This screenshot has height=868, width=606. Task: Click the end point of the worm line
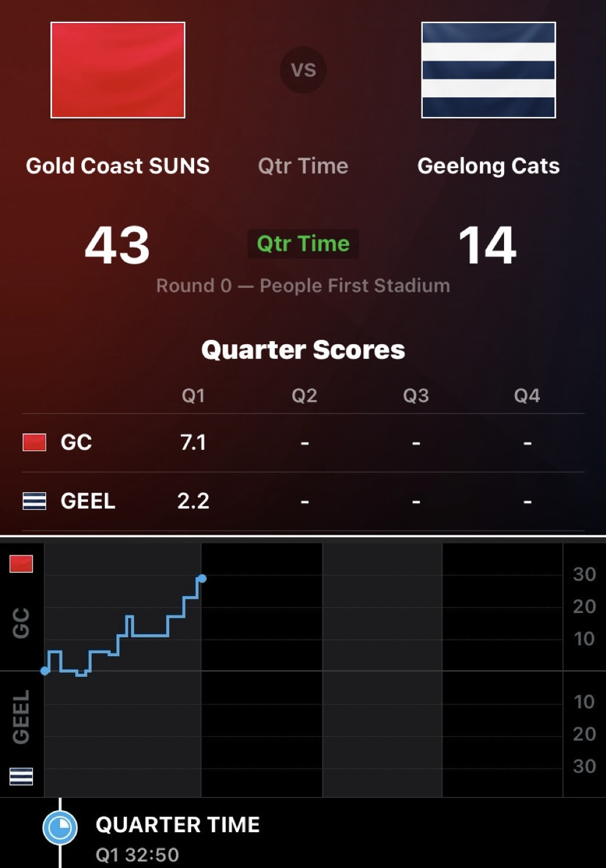[202, 578]
